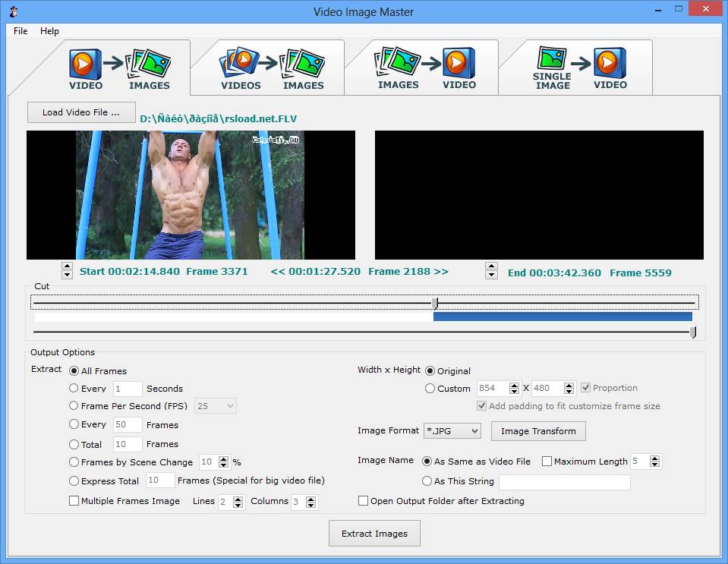Open the Frame Per Second value dropdown
The image size is (728, 564).
tap(215, 406)
